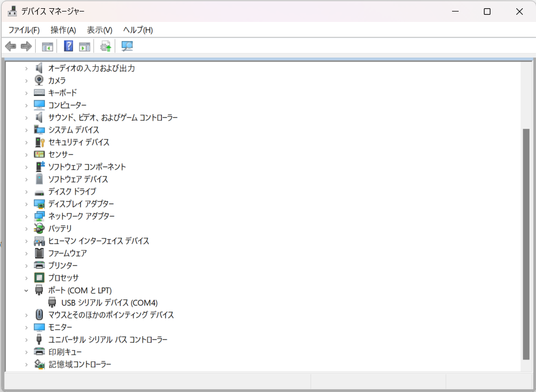Image resolution: width=536 pixels, height=392 pixels.
Task: Click the mouse icon for マウスとそのほかのポインティング デバイス
Action: (x=40, y=315)
